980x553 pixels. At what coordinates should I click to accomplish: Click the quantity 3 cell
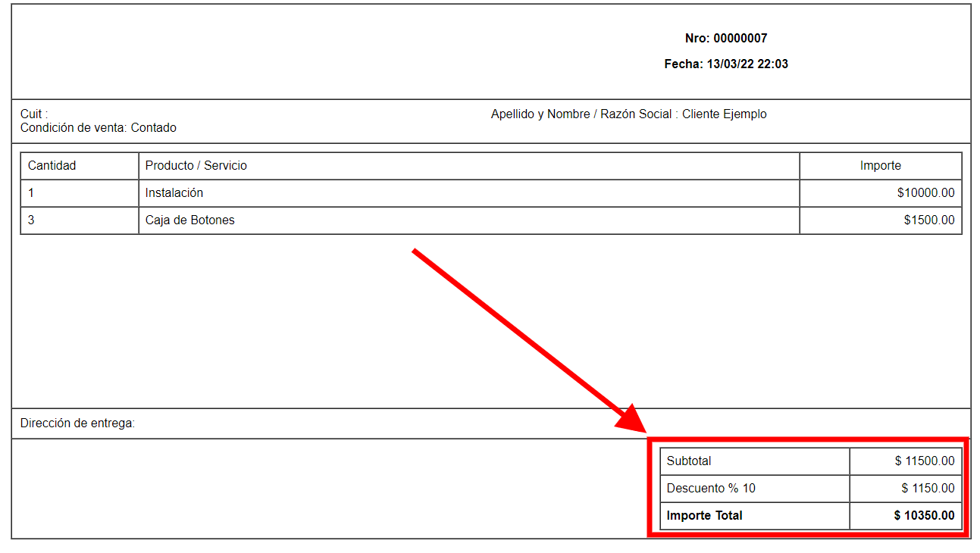click(x=32, y=220)
